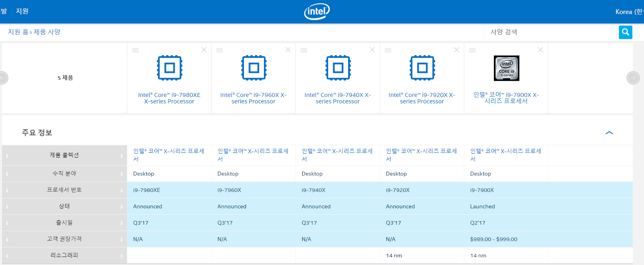Click right chevron on 수직 분야 row
This screenshot has width=644, height=265.
point(121,174)
